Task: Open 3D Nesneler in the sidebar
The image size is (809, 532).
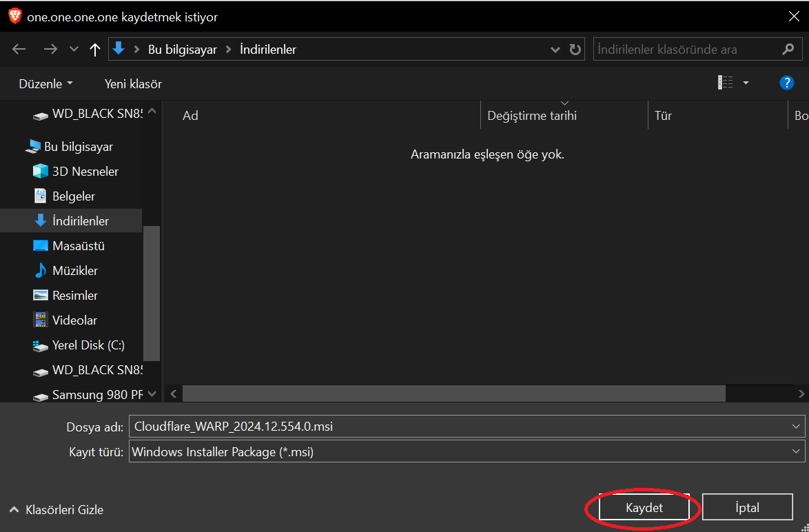Action: pyautogui.click(x=85, y=172)
